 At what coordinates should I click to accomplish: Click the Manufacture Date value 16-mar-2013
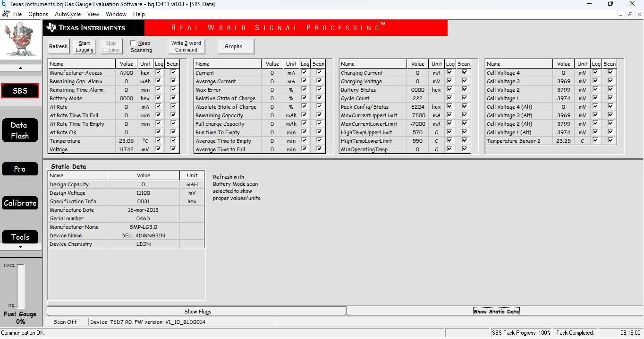(x=143, y=210)
